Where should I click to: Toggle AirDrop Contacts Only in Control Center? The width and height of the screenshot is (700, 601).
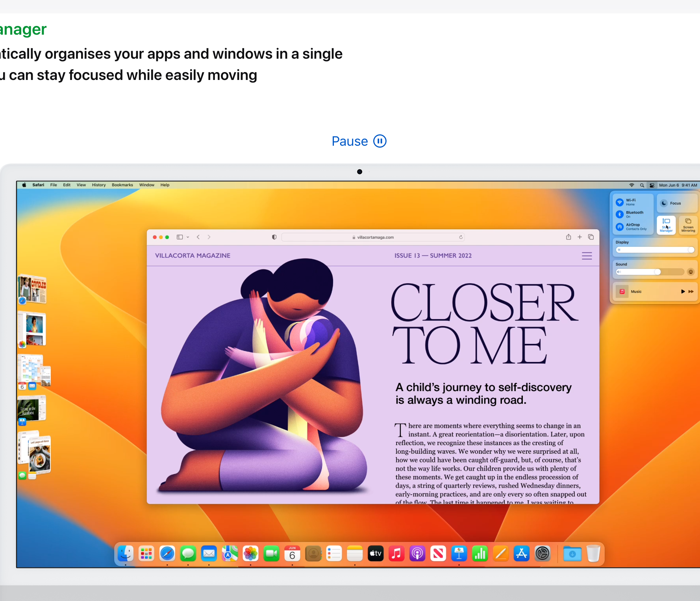[620, 226]
